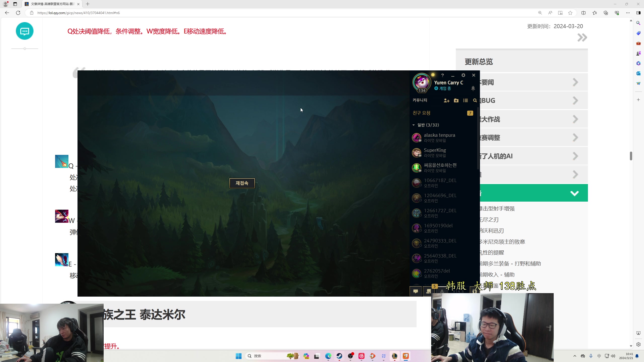Viewport: 644px width, 362px height.
Task: Expand the 赛调整 sidebar section
Action: click(x=575, y=138)
